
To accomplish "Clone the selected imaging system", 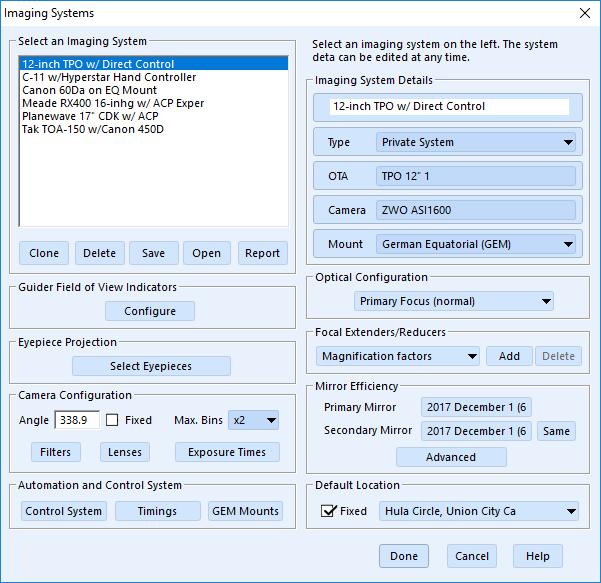I will click(44, 253).
